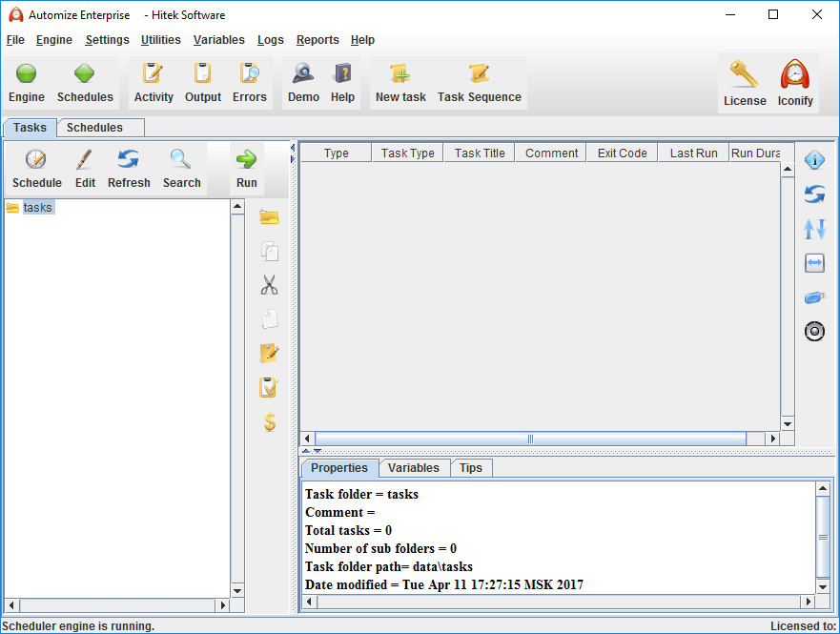Open the Help menu in menu bar
Image resolution: width=840 pixels, height=634 pixels.
click(362, 40)
